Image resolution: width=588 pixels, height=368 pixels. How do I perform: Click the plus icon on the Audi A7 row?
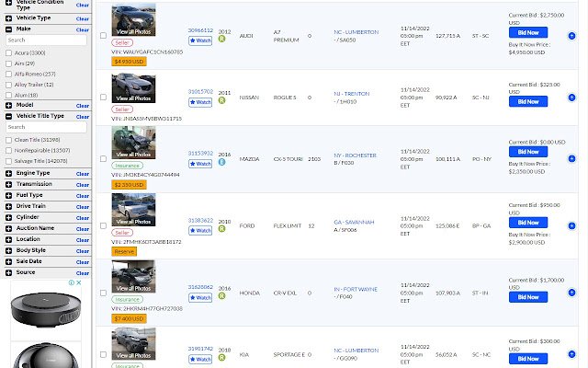(x=571, y=36)
